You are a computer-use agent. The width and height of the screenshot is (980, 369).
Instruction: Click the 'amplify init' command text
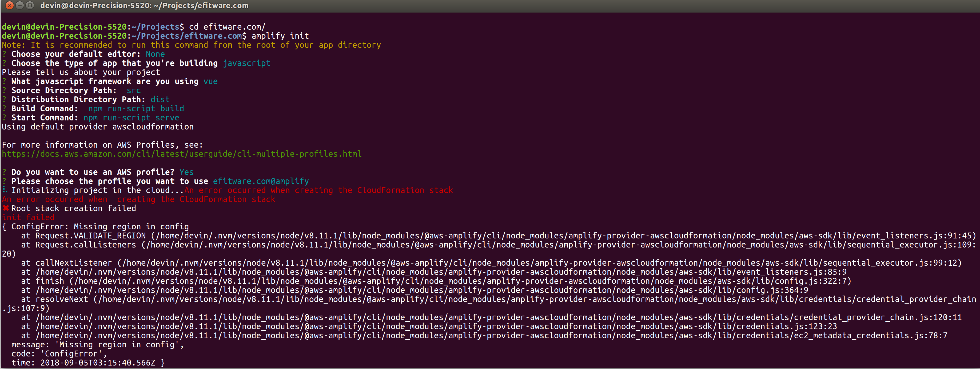pyautogui.click(x=280, y=36)
